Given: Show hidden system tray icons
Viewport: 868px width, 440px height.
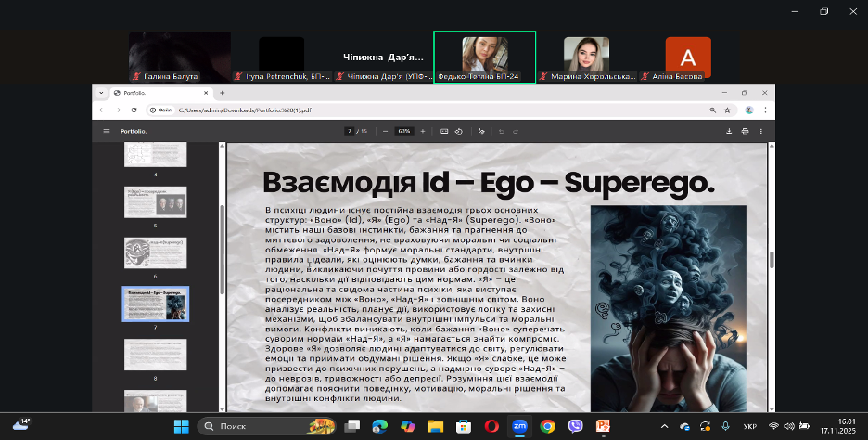Looking at the screenshot, I should [x=665, y=426].
